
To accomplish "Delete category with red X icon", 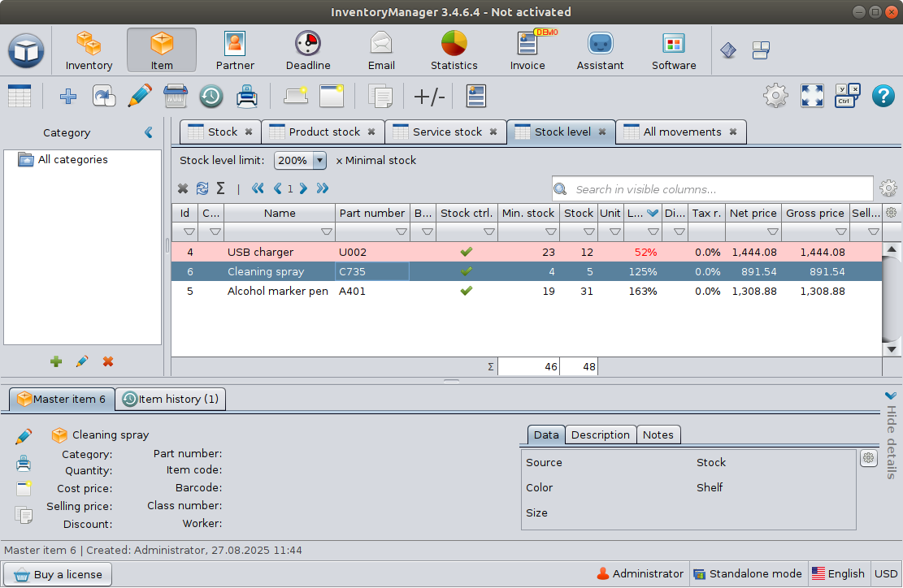I will tap(107, 361).
